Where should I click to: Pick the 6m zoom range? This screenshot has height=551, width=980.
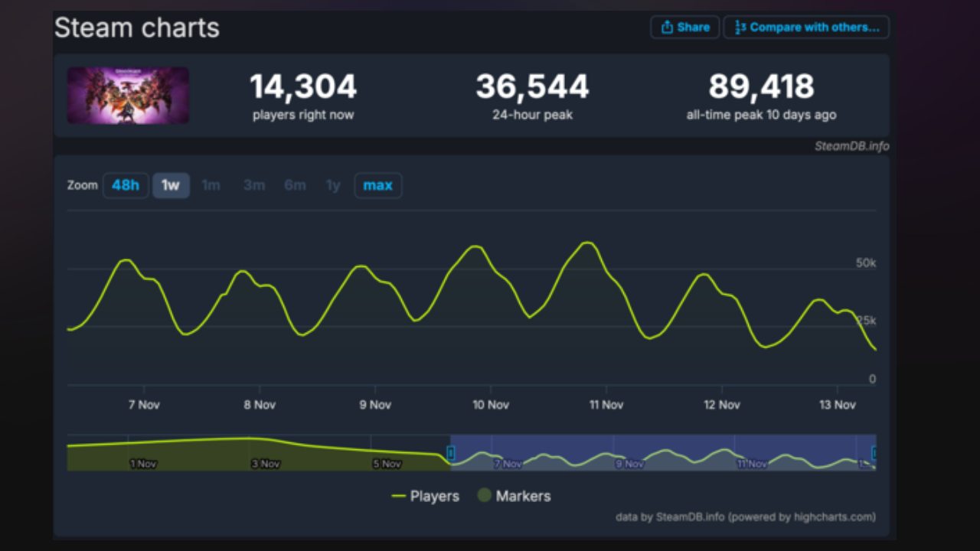click(x=295, y=185)
